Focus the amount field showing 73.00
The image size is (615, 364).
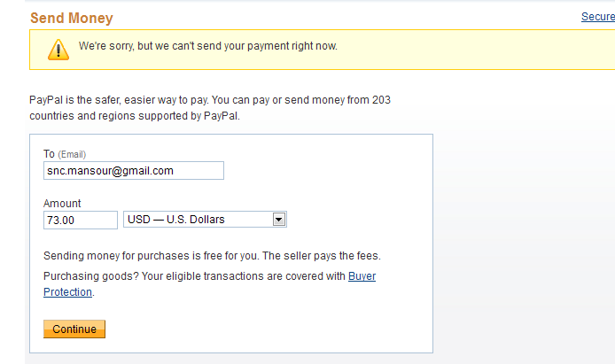click(x=81, y=220)
